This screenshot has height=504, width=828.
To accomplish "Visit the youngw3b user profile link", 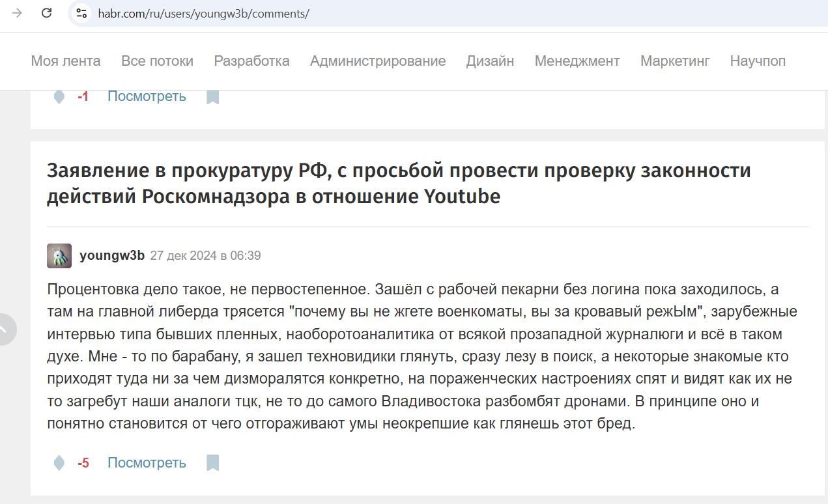I will [x=112, y=255].
